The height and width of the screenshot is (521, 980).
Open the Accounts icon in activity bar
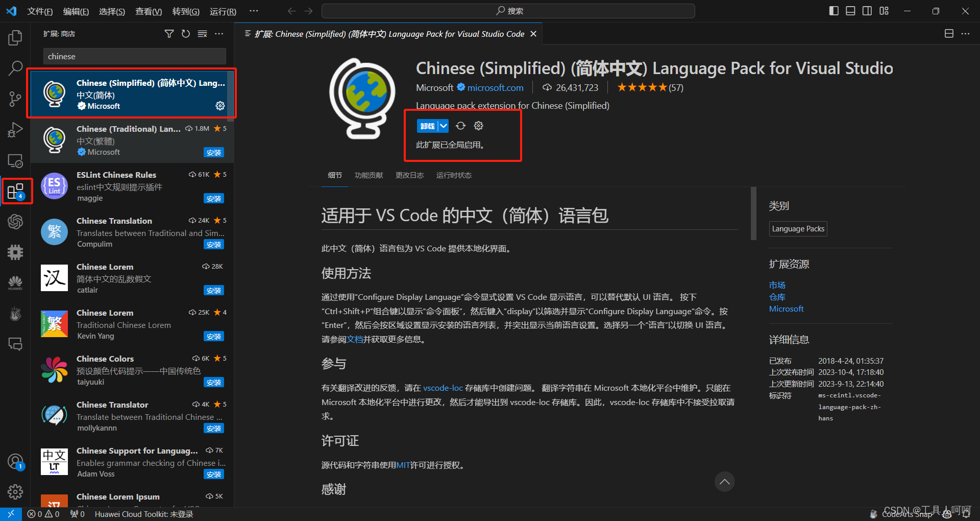pyautogui.click(x=15, y=462)
